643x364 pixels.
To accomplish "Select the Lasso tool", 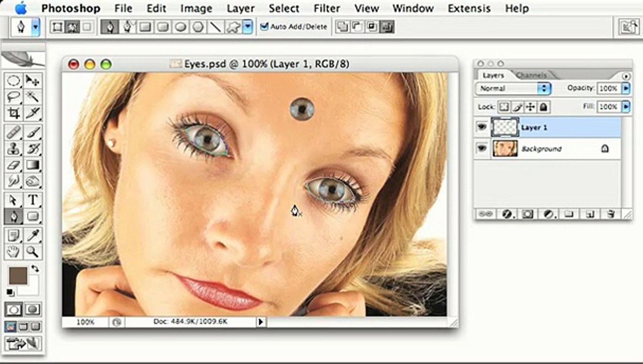I will pyautogui.click(x=14, y=97).
